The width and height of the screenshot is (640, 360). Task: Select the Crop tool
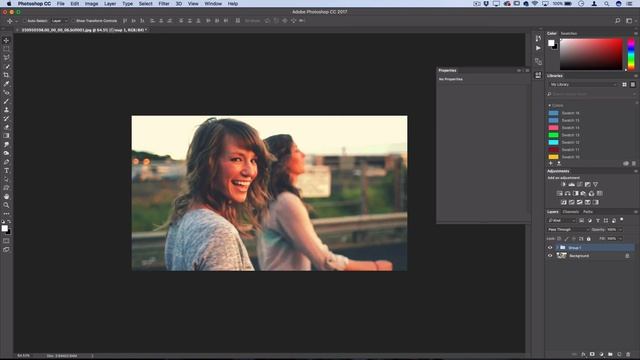click(6, 75)
